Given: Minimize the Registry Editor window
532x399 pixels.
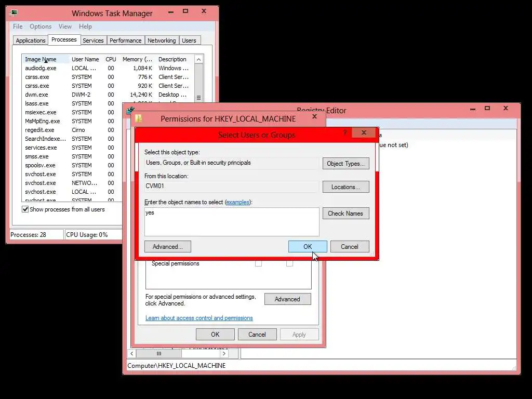Looking at the screenshot, I should click(x=473, y=109).
